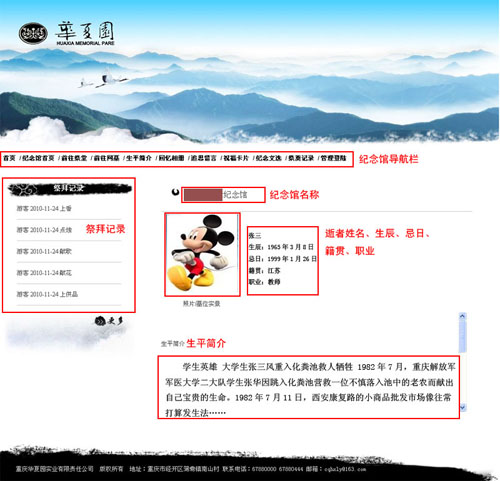Click the scrollbar thumb beside the biography text
Viewport: 500px width, 481px height.
tap(462, 336)
